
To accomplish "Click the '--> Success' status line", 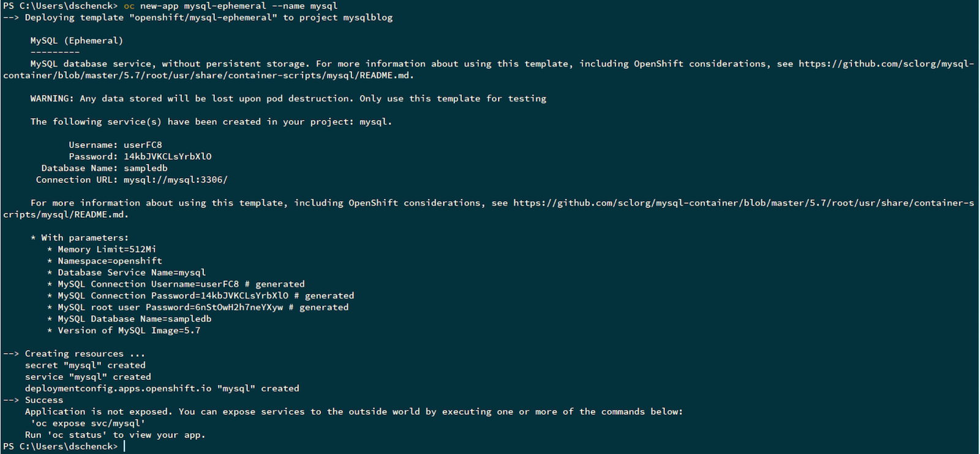I will tap(33, 400).
